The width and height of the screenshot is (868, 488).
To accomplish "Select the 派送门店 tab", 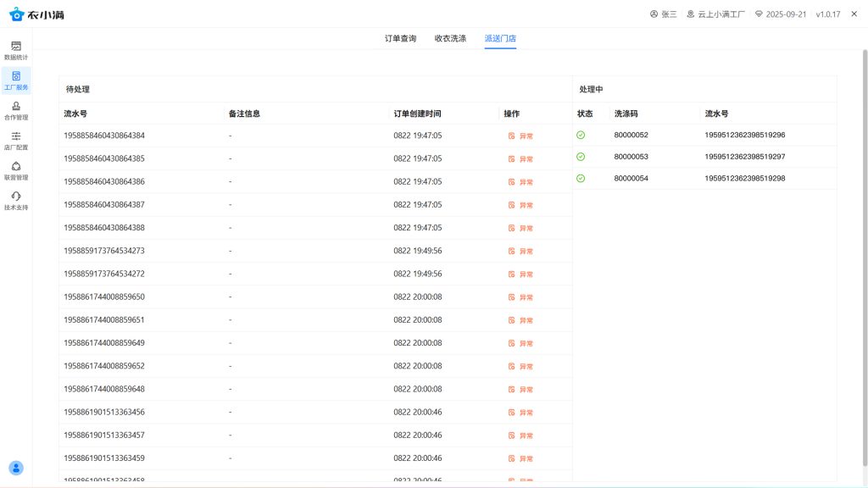I will 500,38.
